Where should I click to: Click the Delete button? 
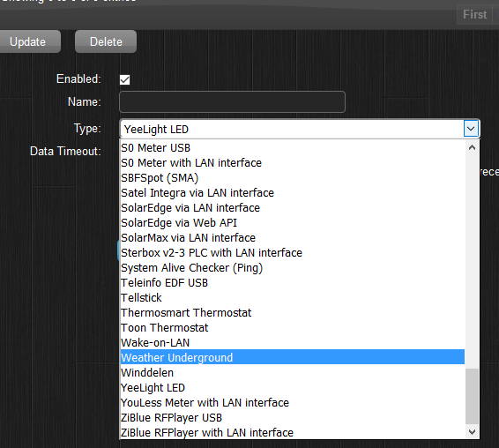106,41
